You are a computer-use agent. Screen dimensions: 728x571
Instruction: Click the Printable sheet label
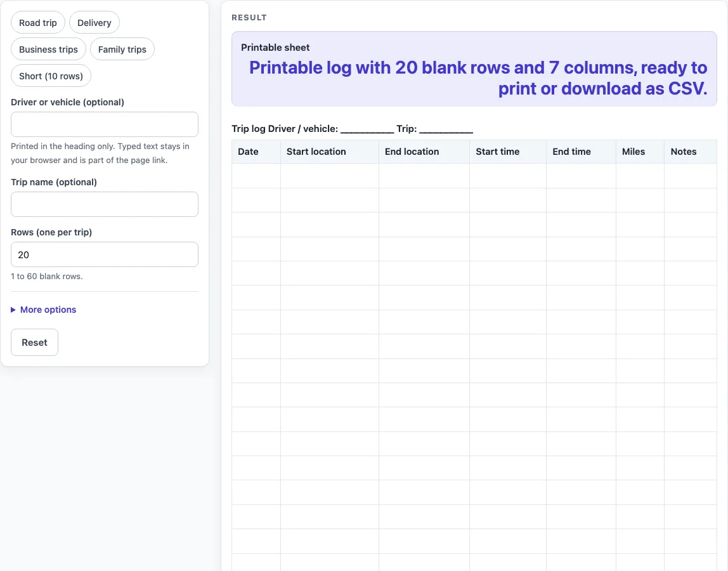click(275, 48)
